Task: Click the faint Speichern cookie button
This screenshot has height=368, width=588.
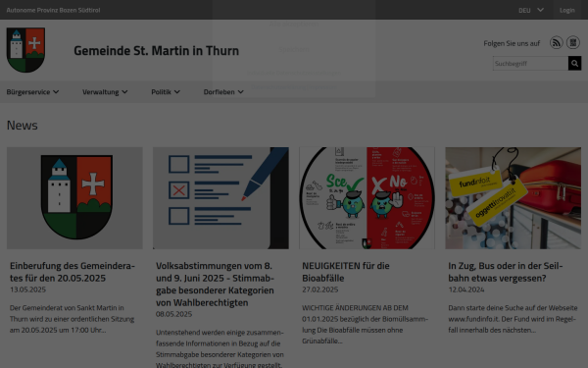Action: [x=294, y=49]
